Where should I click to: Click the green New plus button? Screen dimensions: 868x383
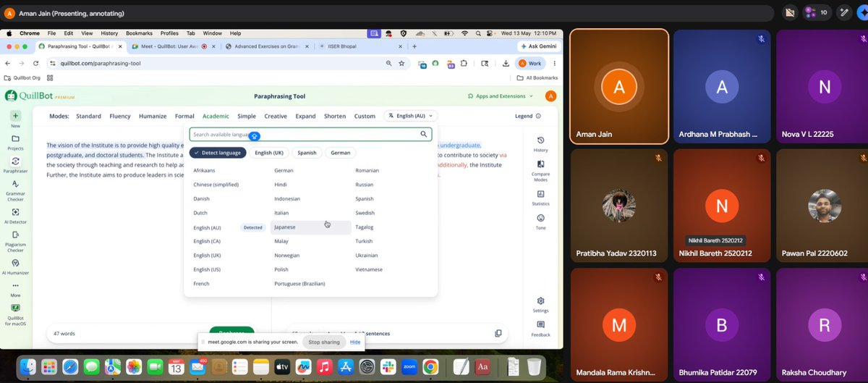click(x=15, y=116)
